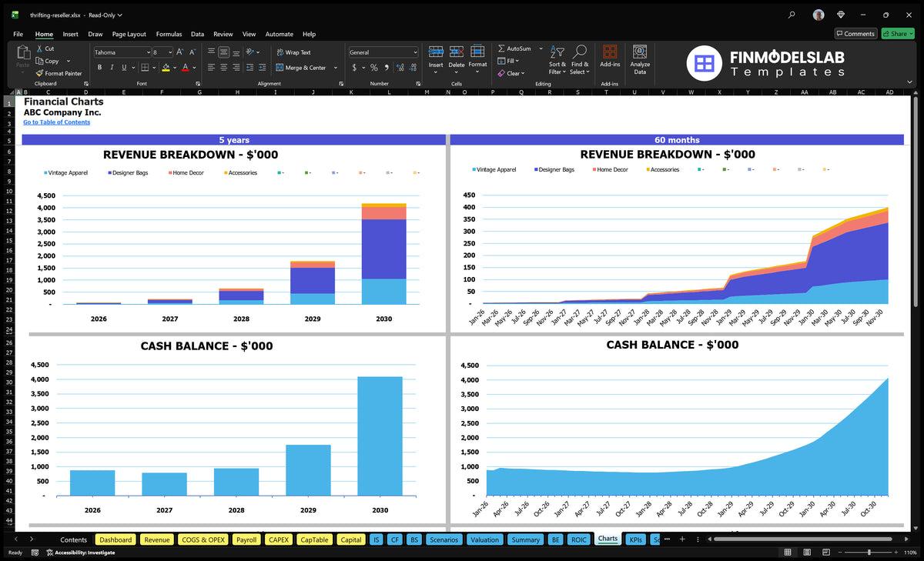
Task: Expand the Sort & Filter menu
Action: tap(557, 59)
